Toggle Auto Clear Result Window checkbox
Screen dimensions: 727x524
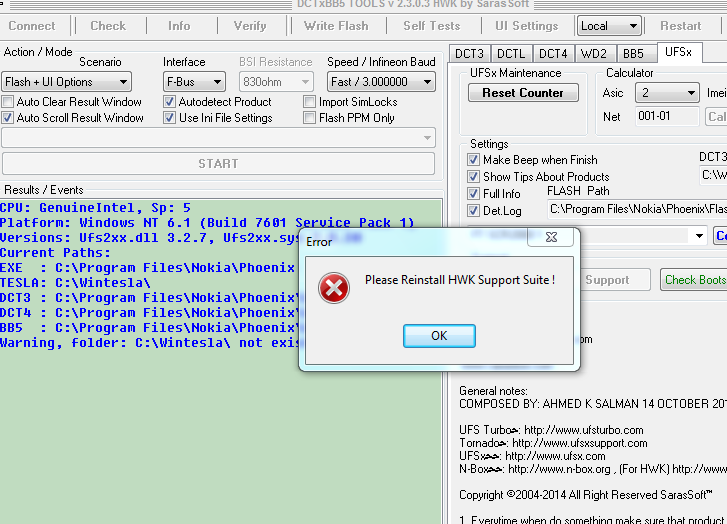coord(7,102)
